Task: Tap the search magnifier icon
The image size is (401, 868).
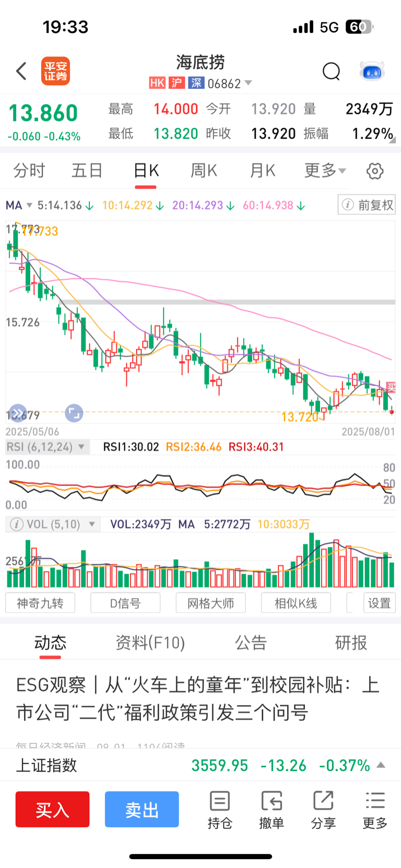Action: [331, 71]
